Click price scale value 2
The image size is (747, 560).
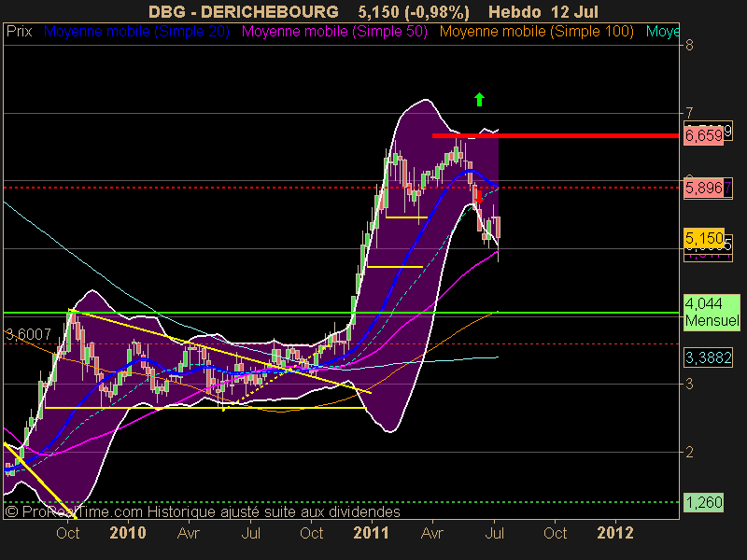tap(689, 452)
